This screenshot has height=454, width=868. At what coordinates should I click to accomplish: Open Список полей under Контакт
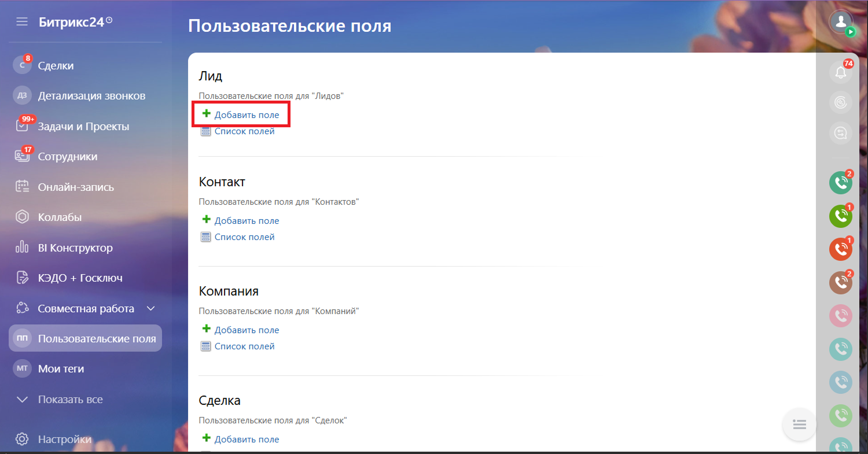click(x=244, y=237)
